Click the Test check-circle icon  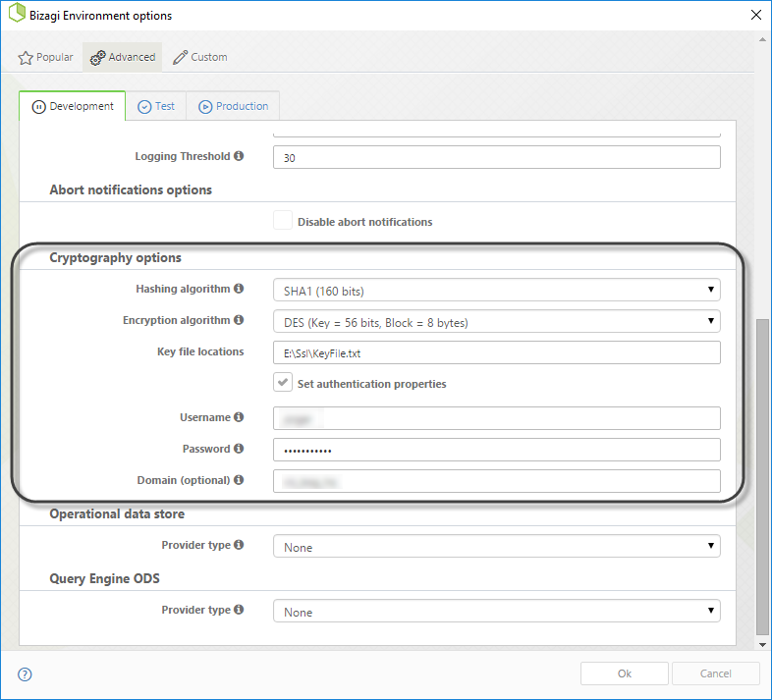pyautogui.click(x=144, y=107)
